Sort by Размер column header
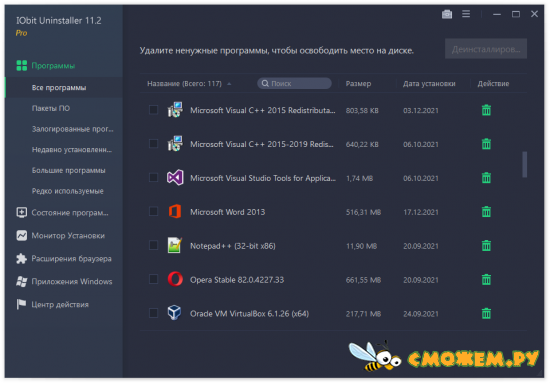 click(x=358, y=83)
